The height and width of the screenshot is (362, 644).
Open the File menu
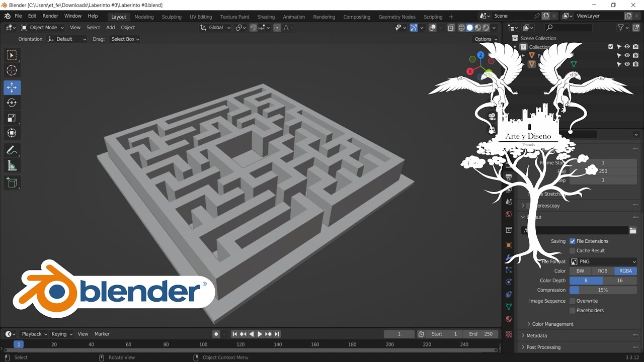[18, 16]
